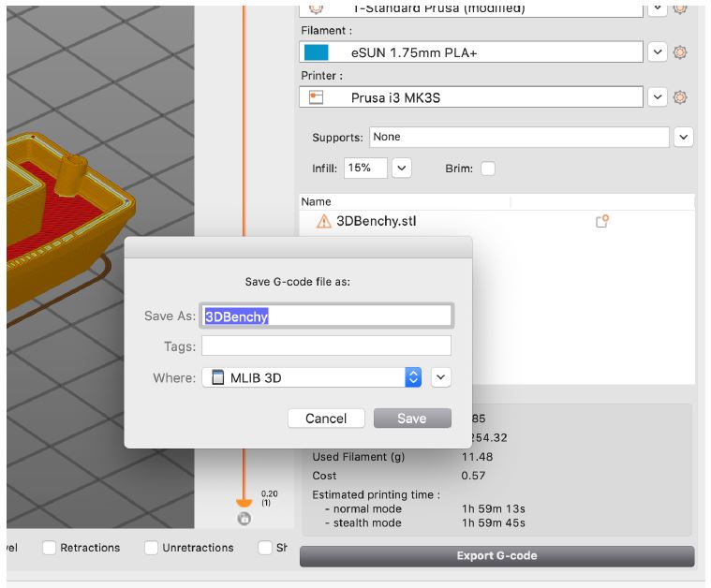The width and height of the screenshot is (711, 588).
Task: Click the editing icon in 3DBenchy.stl row
Action: point(601,221)
